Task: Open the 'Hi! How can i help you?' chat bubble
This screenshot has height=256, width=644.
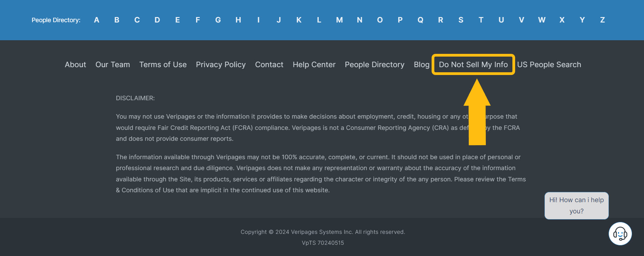Action: pos(576,206)
